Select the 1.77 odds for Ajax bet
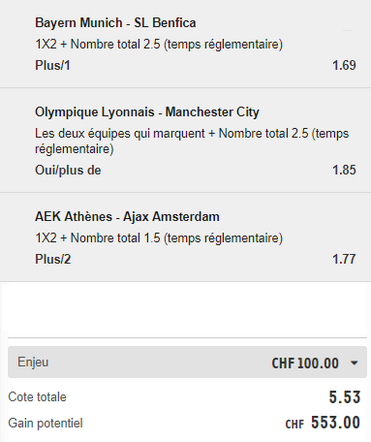 point(344,259)
